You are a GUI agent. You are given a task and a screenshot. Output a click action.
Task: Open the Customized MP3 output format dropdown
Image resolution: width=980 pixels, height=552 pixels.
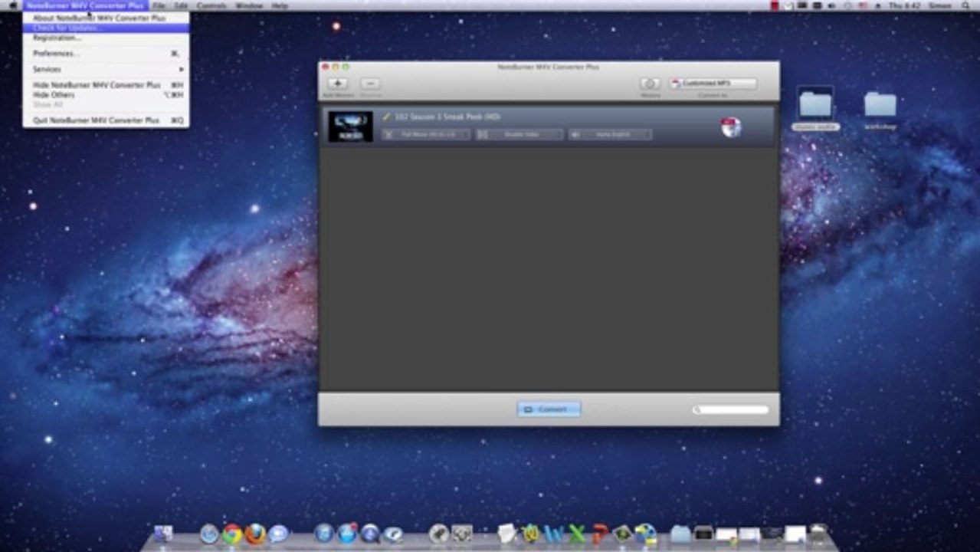click(x=713, y=84)
